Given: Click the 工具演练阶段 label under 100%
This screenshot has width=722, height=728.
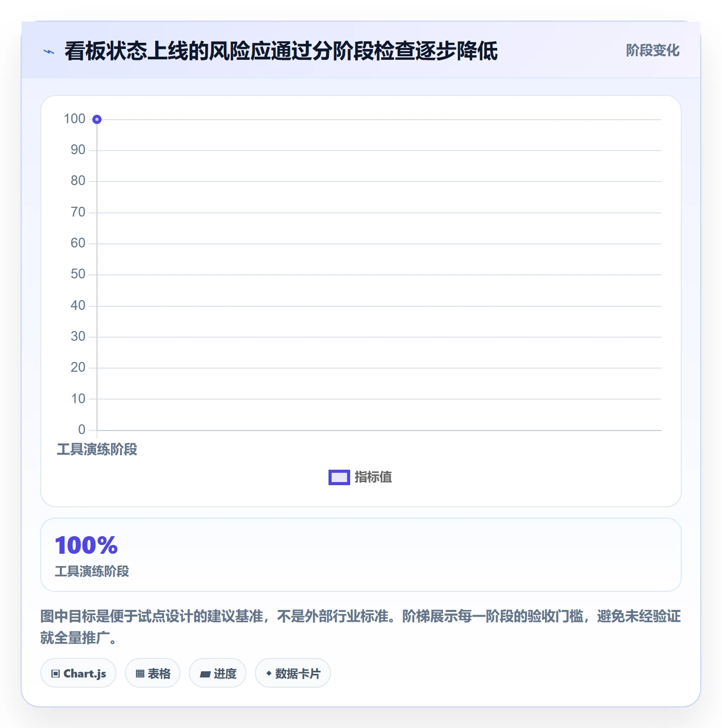Looking at the screenshot, I should coord(92,571).
